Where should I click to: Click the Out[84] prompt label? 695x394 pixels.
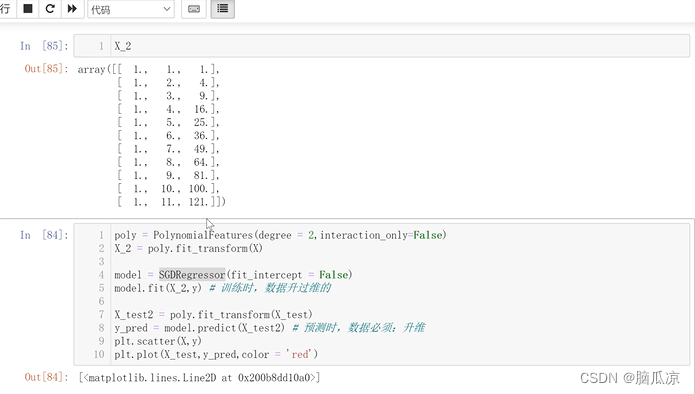(x=47, y=377)
